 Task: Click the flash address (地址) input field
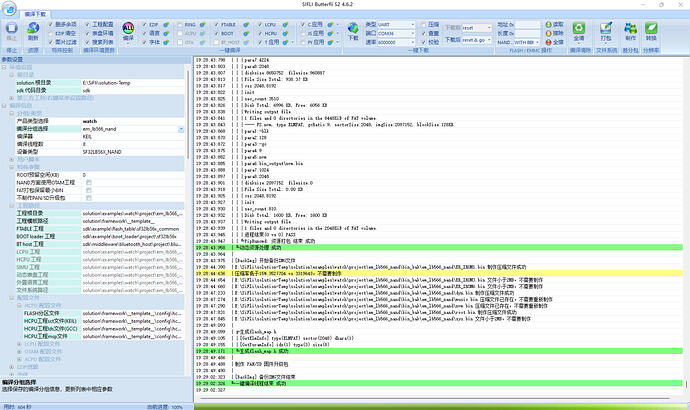527,25
